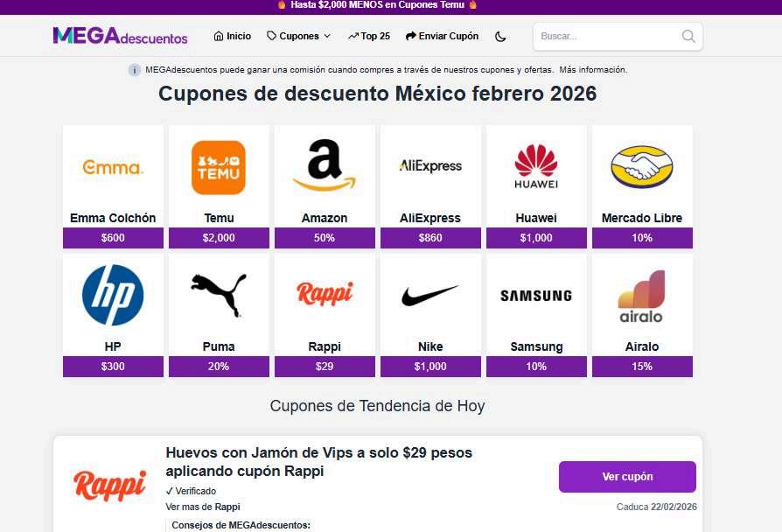The width and height of the screenshot is (782, 532).
Task: Click Consejos de MEGAdescuentos text
Action: [241, 526]
